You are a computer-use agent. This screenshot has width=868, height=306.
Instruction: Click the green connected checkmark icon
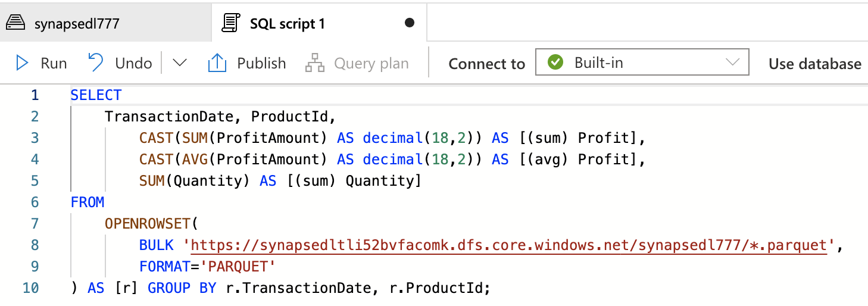(x=555, y=63)
